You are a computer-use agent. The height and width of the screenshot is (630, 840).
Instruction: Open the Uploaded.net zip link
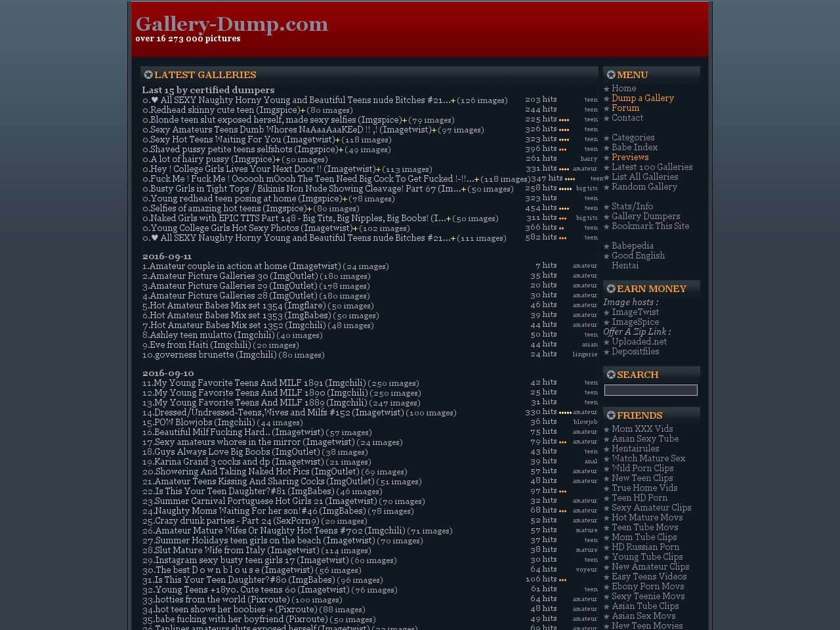click(639, 342)
